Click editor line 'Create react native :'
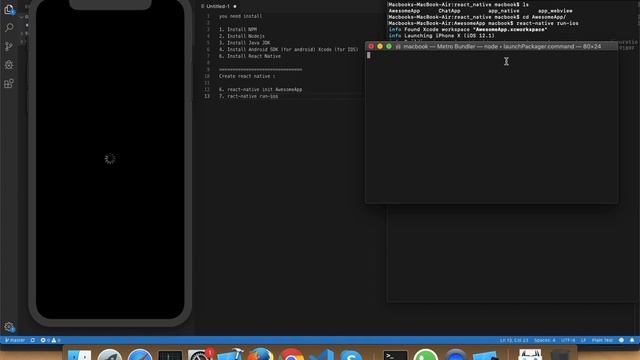The image size is (640, 360). click(247, 76)
